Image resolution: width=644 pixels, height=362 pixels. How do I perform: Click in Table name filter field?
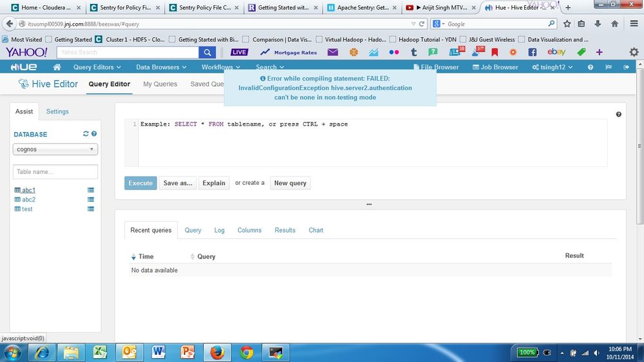[x=55, y=171]
